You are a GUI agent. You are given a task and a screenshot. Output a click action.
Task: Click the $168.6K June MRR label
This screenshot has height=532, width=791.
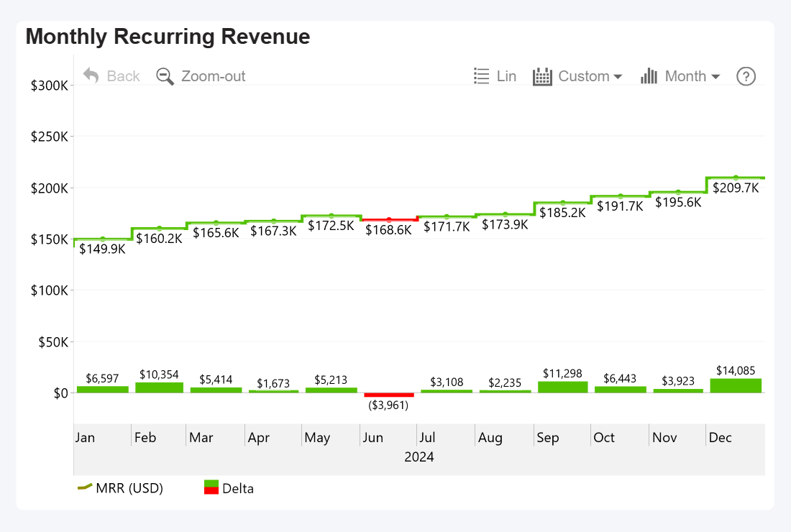[x=388, y=230]
